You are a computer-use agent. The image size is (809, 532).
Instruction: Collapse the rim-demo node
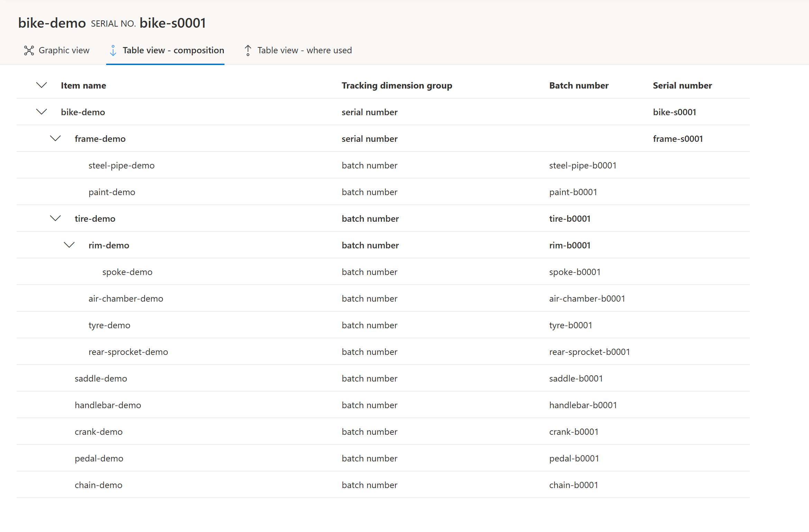[69, 245]
